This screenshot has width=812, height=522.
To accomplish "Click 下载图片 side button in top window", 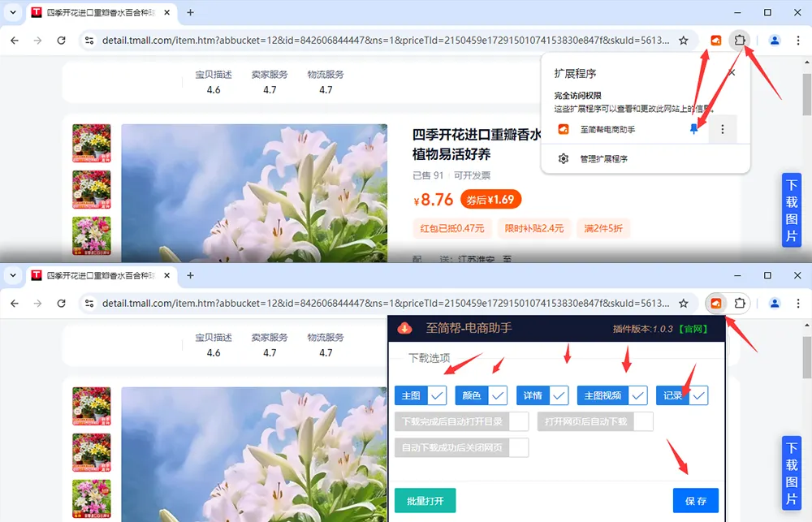I will click(x=792, y=210).
